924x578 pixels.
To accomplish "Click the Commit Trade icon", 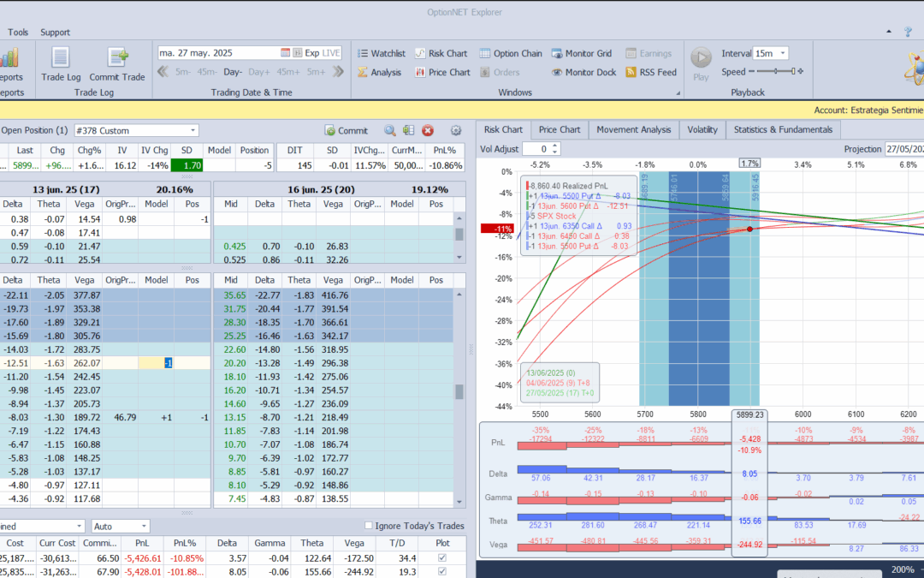I will tap(117, 64).
